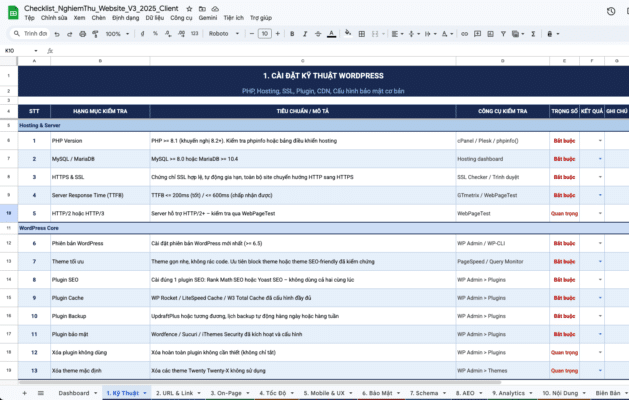
Task: Open version history clock icon
Action: (x=611, y=11)
